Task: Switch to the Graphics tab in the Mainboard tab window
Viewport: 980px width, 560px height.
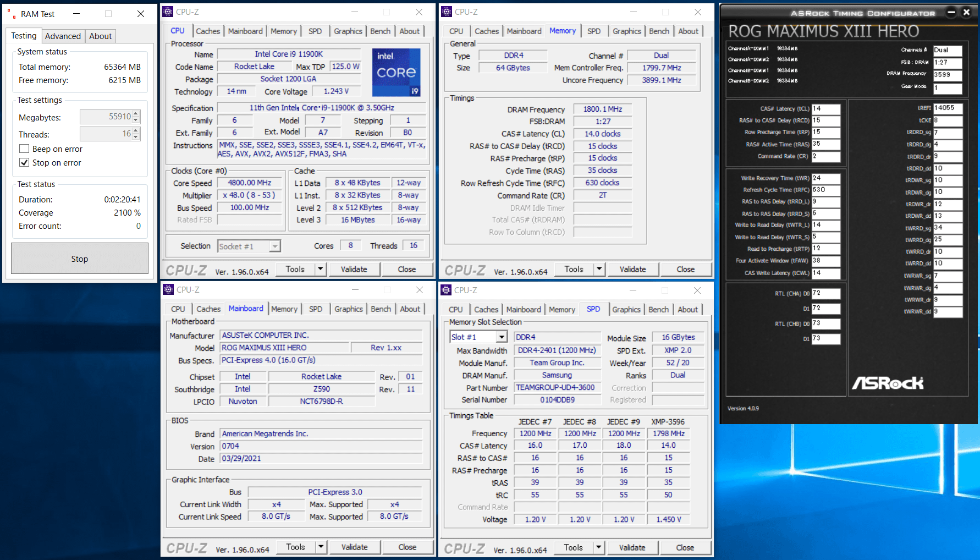Action: (x=349, y=309)
